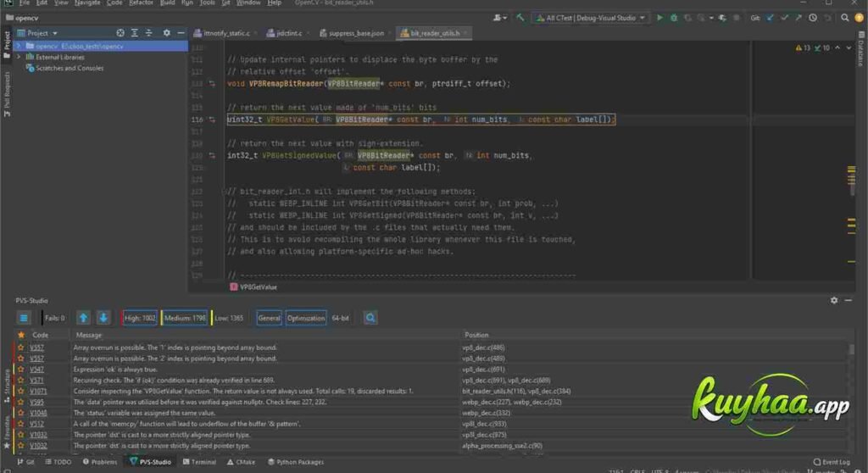868x473 pixels.
Task: Open the Tools menu
Action: pos(208,3)
